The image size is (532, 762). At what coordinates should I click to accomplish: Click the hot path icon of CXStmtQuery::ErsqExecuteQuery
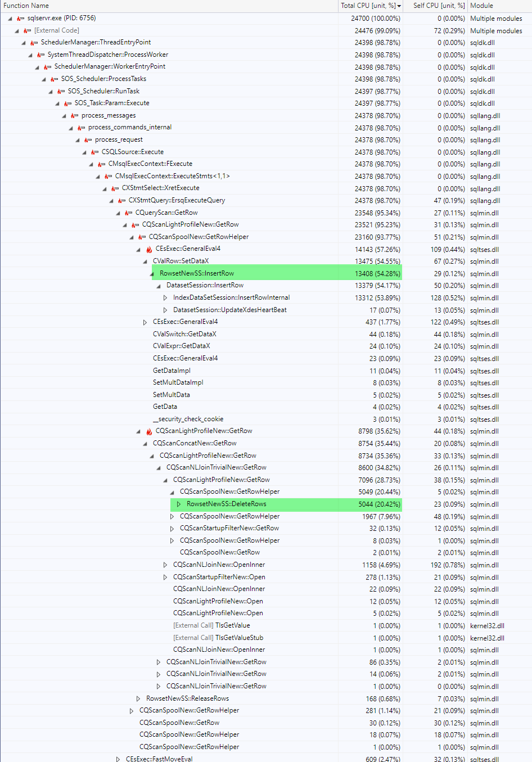click(x=122, y=201)
